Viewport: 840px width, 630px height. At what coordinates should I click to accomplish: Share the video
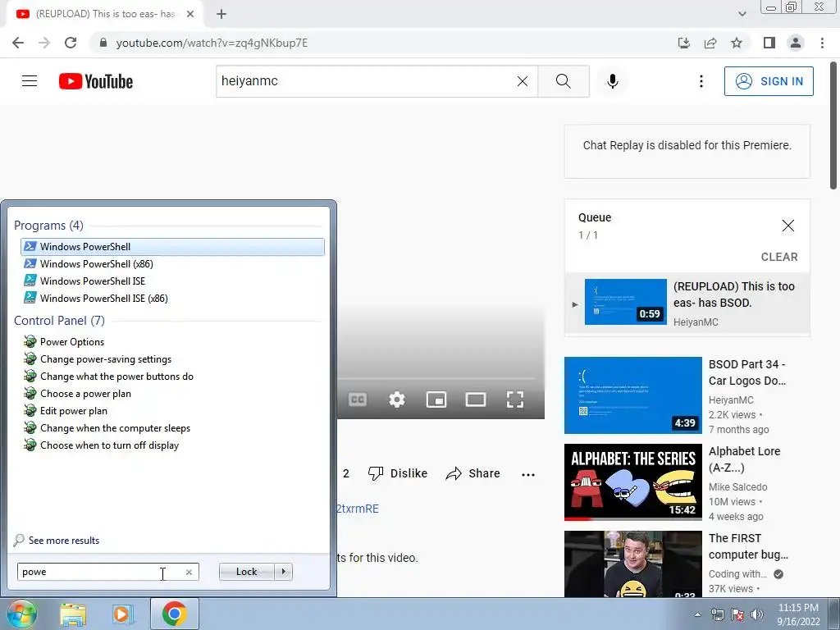[x=472, y=473]
